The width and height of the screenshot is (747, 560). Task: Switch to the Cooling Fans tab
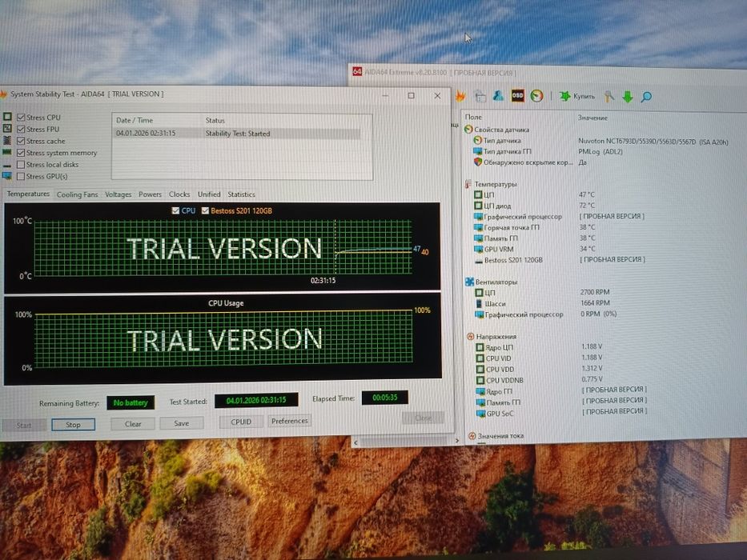point(77,194)
